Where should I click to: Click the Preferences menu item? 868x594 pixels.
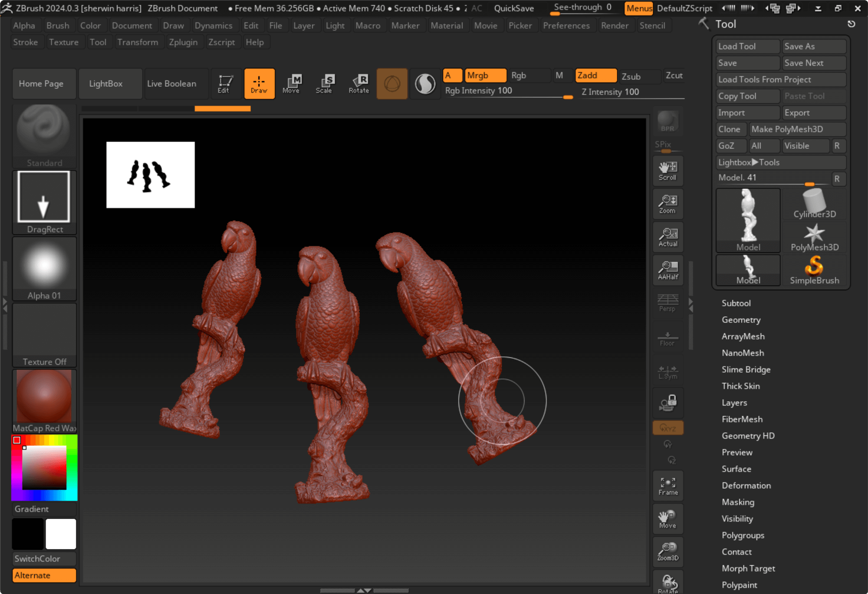click(x=566, y=25)
